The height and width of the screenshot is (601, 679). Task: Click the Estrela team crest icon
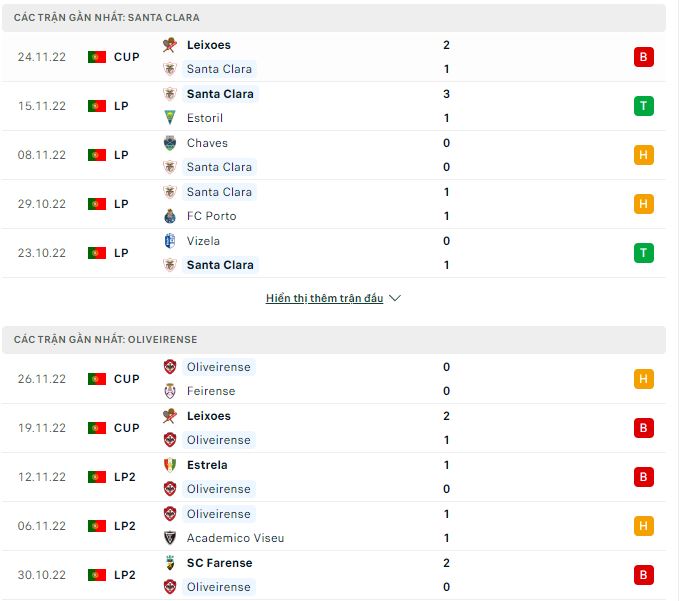tap(170, 465)
